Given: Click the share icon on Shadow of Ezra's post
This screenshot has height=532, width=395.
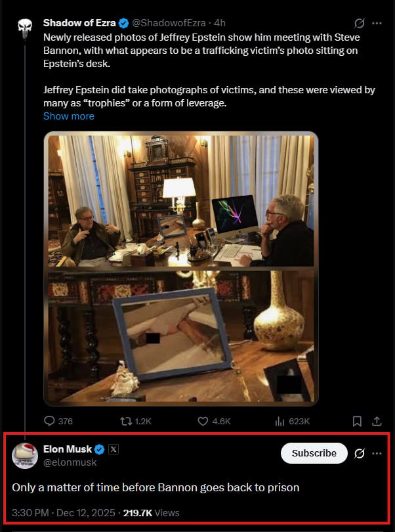Looking at the screenshot, I should coord(377,421).
